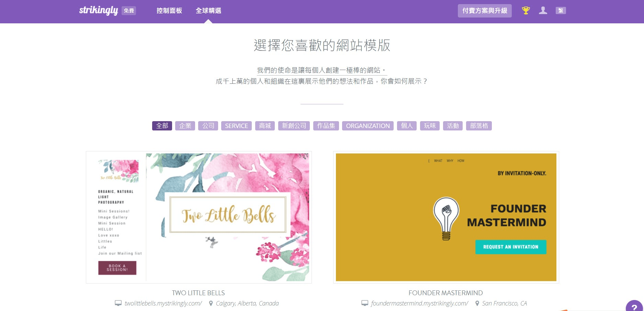The height and width of the screenshot is (311, 644).
Task: Click the Strikingly logo
Action: pyautogui.click(x=99, y=11)
